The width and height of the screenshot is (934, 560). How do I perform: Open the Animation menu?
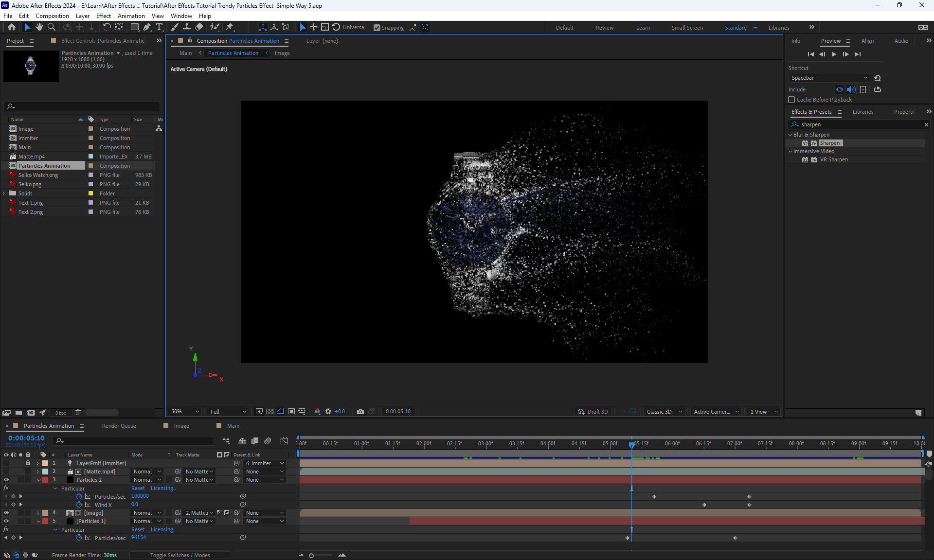131,16
